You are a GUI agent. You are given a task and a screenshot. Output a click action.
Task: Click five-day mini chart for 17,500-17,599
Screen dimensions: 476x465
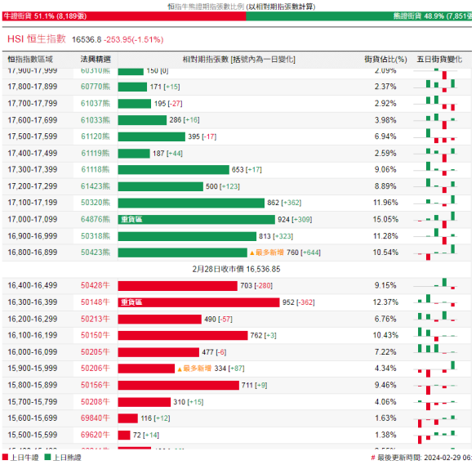435,136
